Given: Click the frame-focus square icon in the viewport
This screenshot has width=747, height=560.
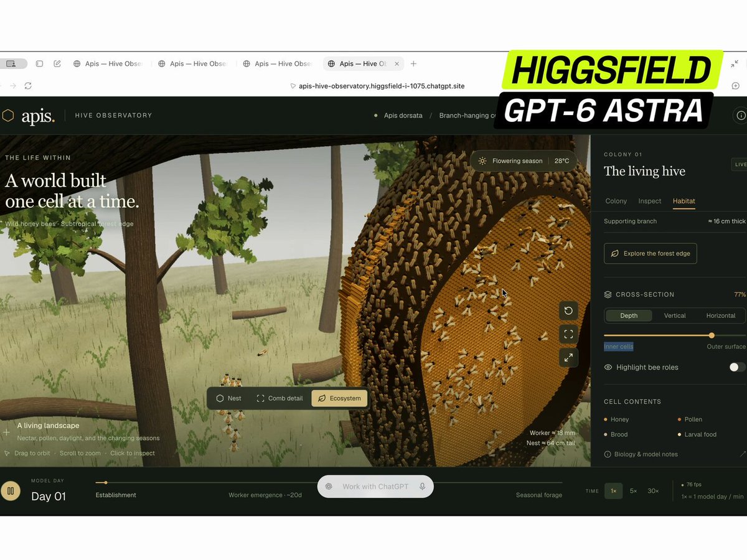Looking at the screenshot, I should 568,334.
